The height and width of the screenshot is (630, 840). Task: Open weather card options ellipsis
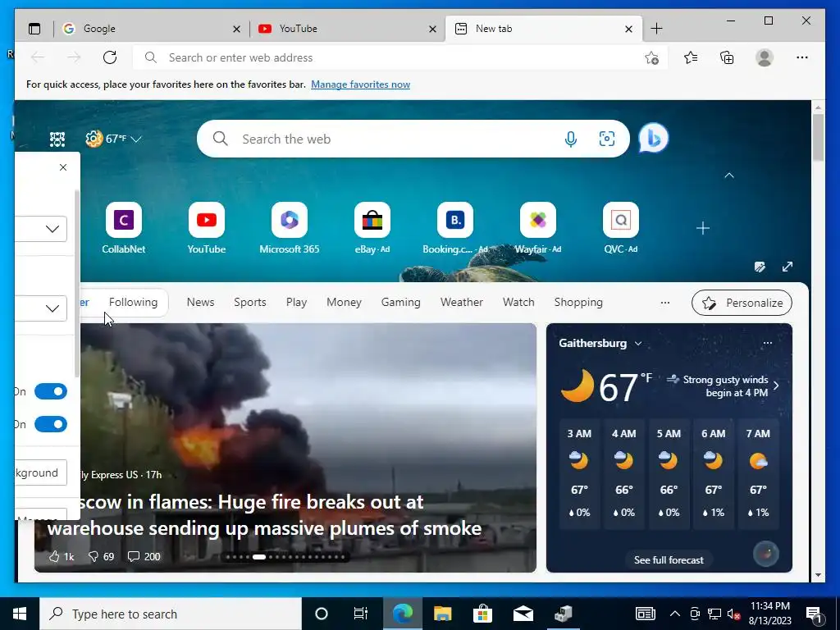768,343
